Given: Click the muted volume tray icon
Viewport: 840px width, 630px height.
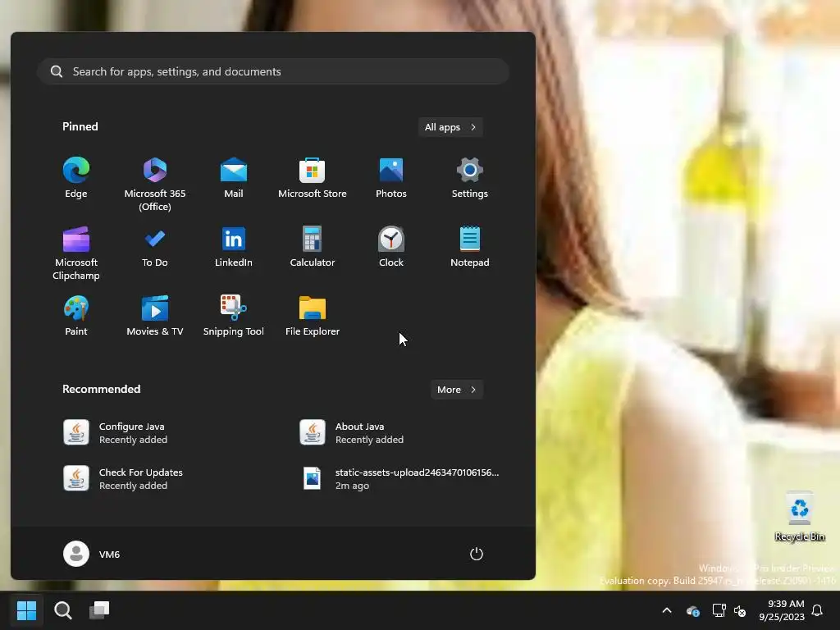Looking at the screenshot, I should click(740, 610).
